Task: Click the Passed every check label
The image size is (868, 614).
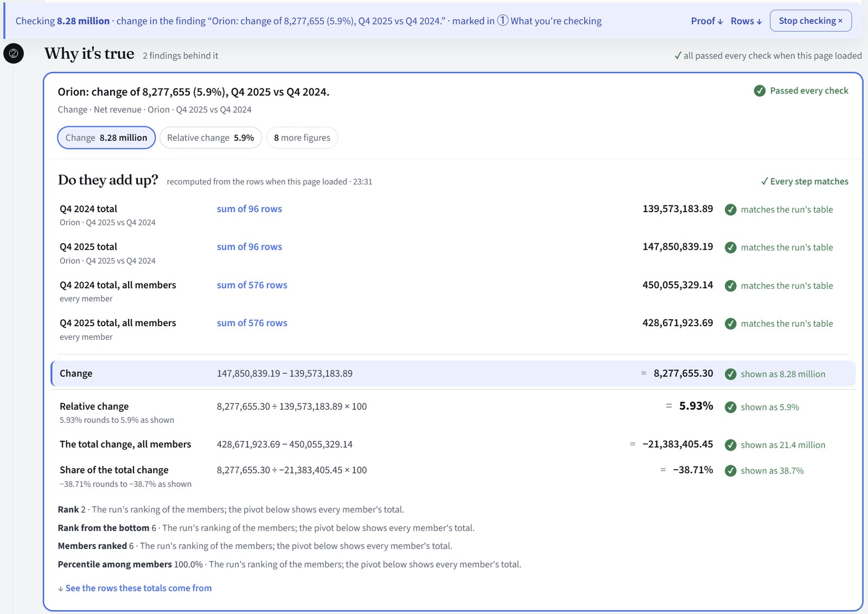Action: (x=809, y=91)
